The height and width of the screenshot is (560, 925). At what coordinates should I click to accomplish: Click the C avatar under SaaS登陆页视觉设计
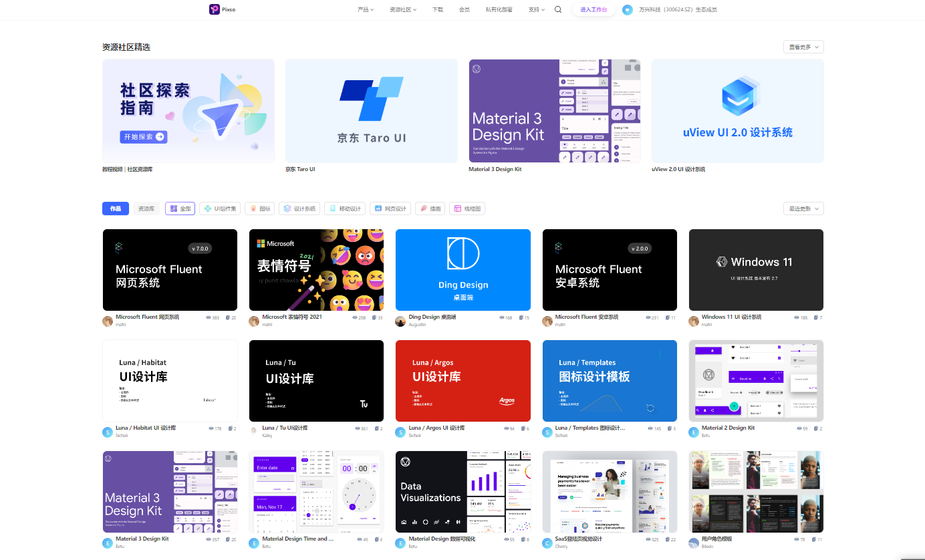tap(547, 543)
